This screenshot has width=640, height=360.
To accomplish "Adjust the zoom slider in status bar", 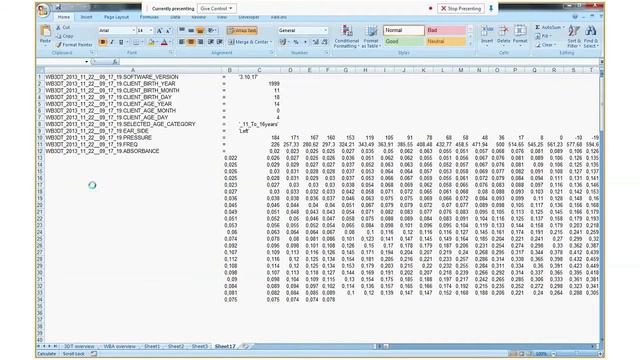I will click(576, 354).
